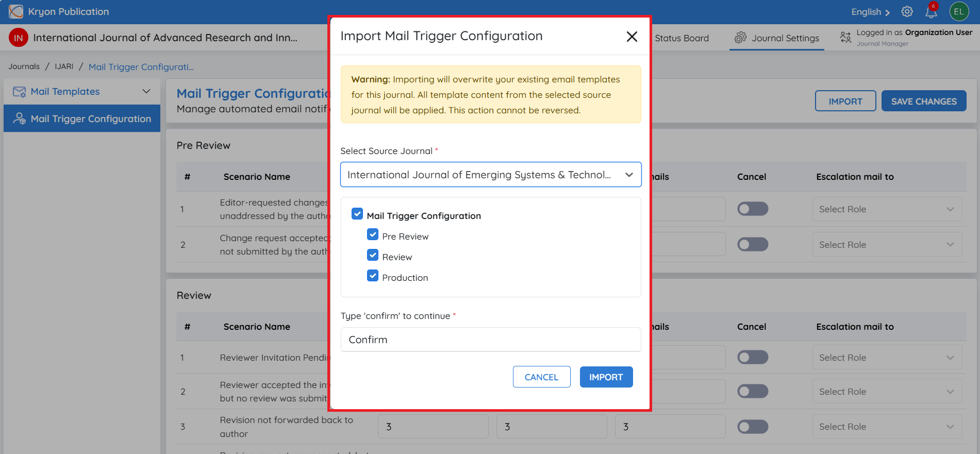
Task: Toggle Cancel switch for Revision not forwarded row
Action: [753, 427]
